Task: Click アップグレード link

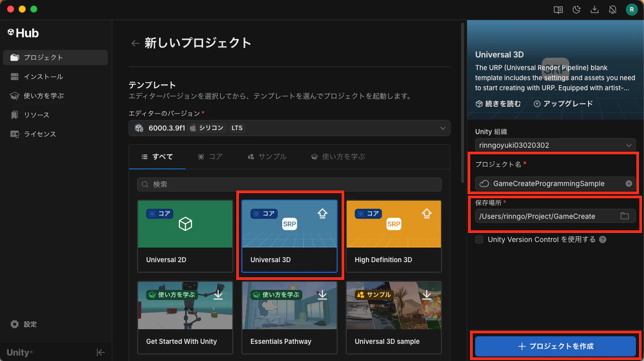Action: (563, 103)
